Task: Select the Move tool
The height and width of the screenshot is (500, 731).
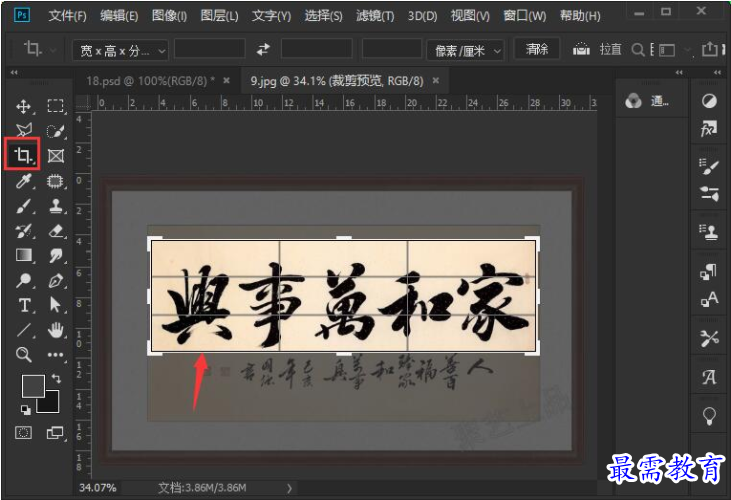Action: tap(24, 106)
